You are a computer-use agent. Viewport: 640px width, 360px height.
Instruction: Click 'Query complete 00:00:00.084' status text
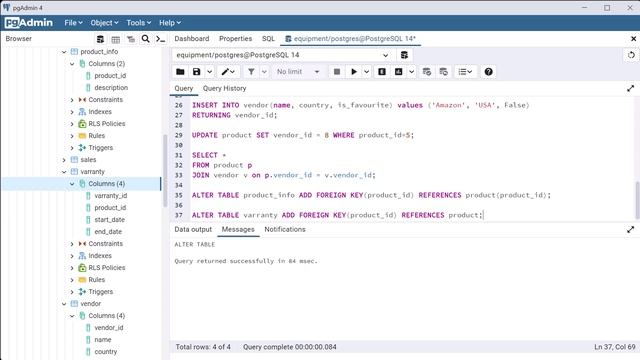click(x=290, y=347)
